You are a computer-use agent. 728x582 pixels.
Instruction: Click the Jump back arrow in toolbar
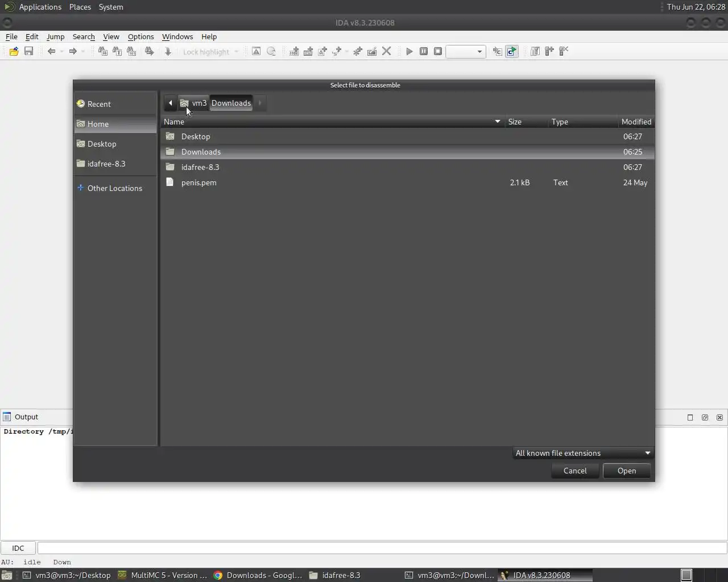51,51
